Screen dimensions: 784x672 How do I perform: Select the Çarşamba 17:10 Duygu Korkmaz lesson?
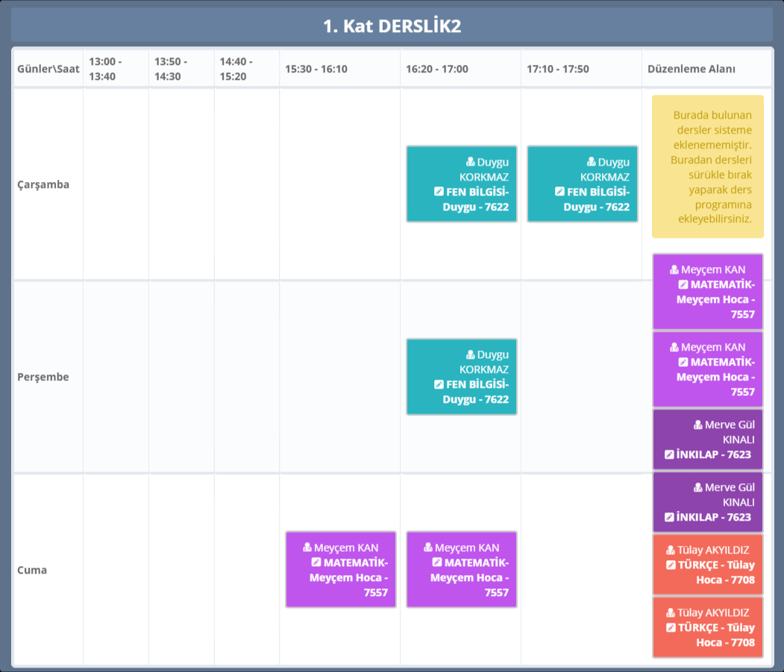pos(582,184)
